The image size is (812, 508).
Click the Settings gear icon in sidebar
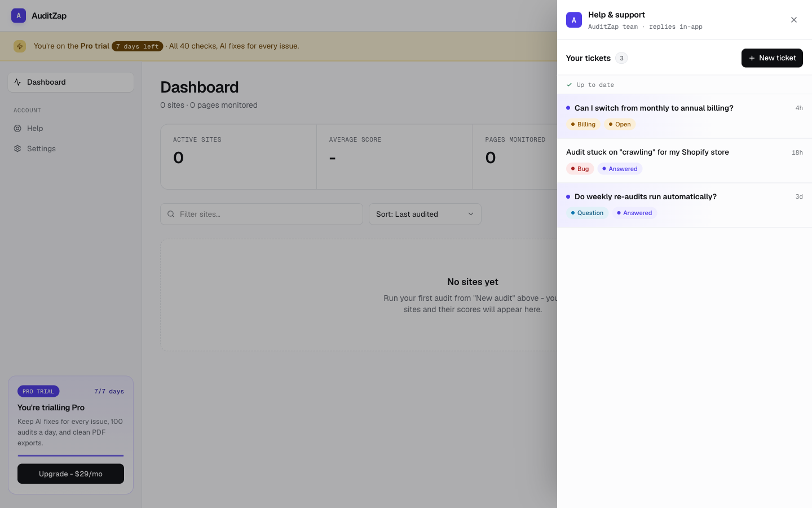[17, 148]
